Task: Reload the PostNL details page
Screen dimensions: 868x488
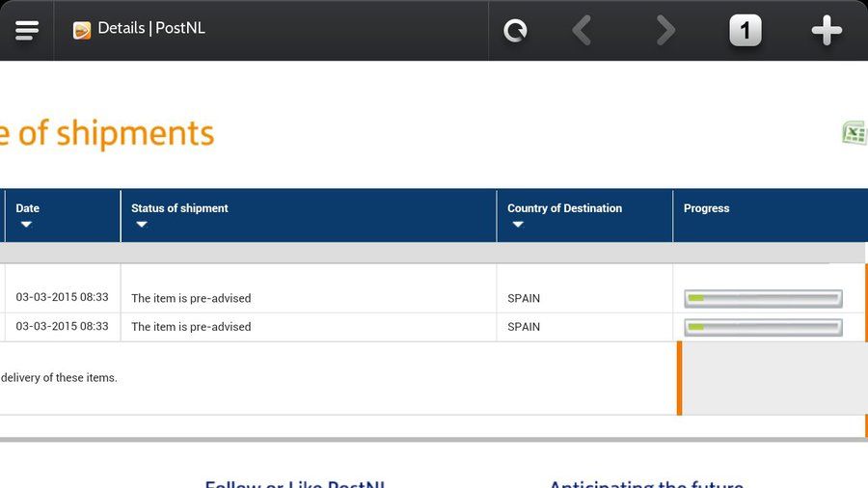Action: 515,31
